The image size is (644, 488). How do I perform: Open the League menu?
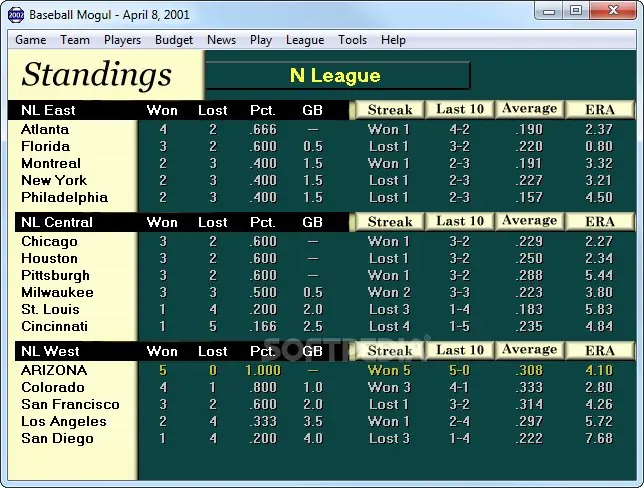(305, 40)
